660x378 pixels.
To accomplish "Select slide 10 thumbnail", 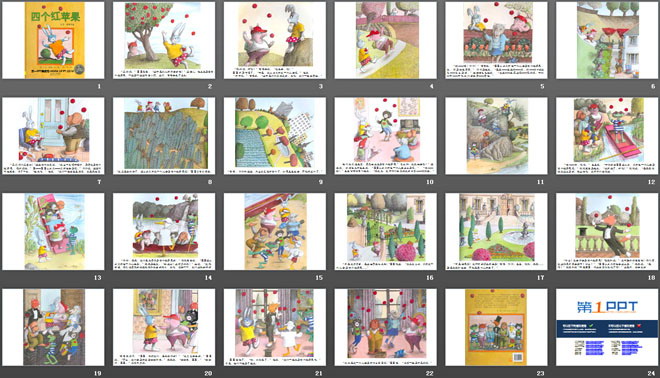I will coord(386,136).
